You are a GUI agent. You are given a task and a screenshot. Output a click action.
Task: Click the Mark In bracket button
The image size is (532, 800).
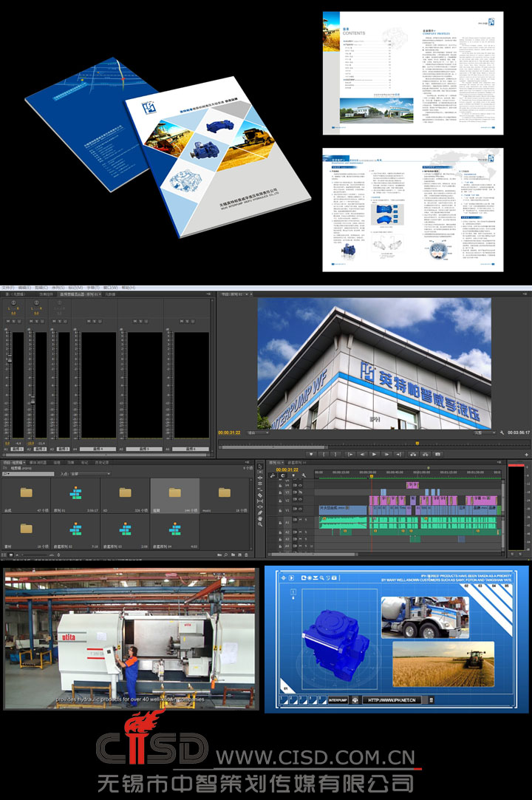click(324, 454)
